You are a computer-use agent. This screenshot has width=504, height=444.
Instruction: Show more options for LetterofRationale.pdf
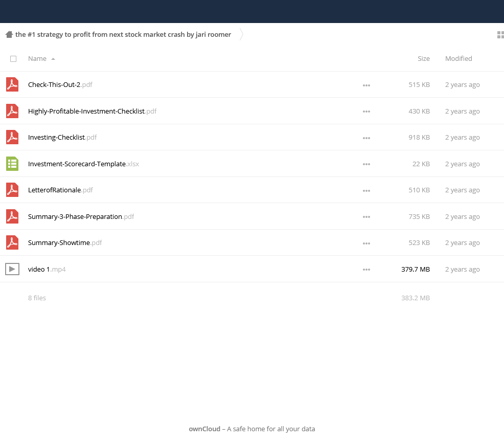[x=366, y=191]
